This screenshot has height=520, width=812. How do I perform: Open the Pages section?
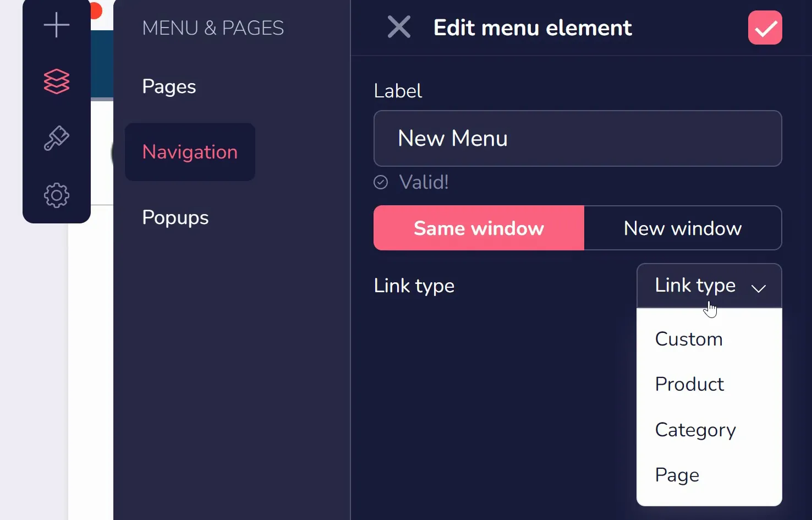coord(169,87)
